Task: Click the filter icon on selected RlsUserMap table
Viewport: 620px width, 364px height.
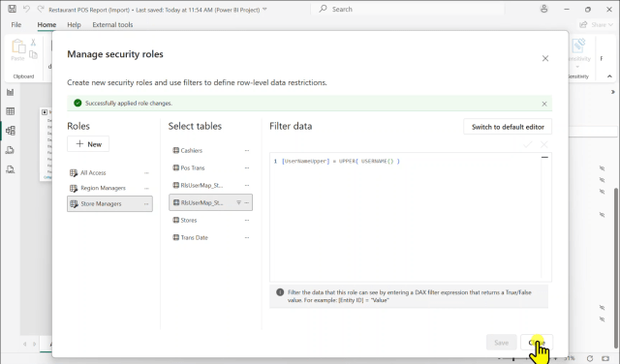Action: pyautogui.click(x=238, y=202)
